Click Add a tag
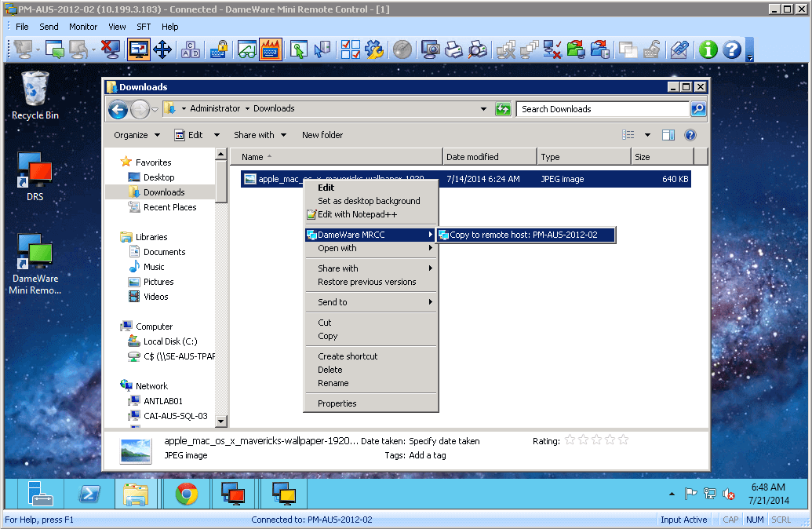Screen dimensions: 812x529 [428, 455]
